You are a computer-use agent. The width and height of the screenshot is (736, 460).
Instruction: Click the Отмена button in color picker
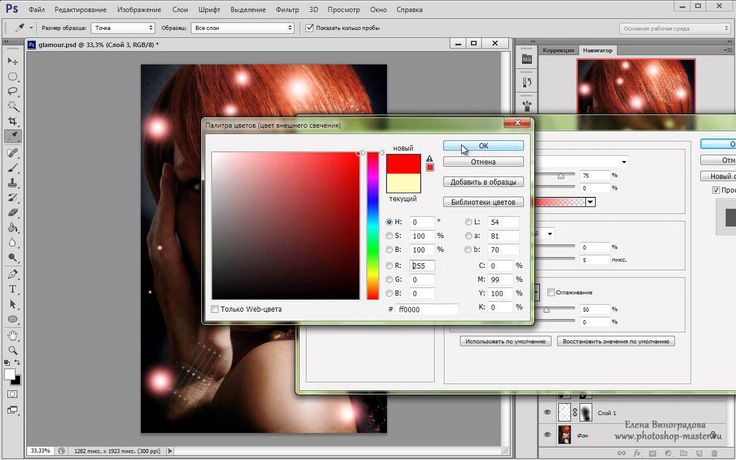[x=483, y=161]
